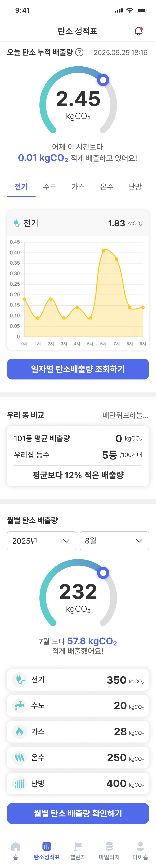Expand the 8월 month dropdown
Screen dimensions: 156x868
[x=114, y=541]
